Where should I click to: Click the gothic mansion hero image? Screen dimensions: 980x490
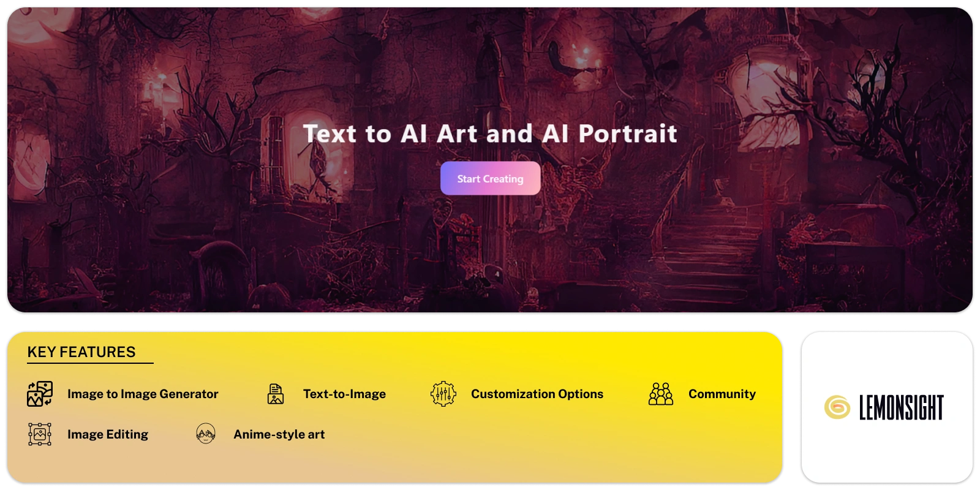click(490, 160)
